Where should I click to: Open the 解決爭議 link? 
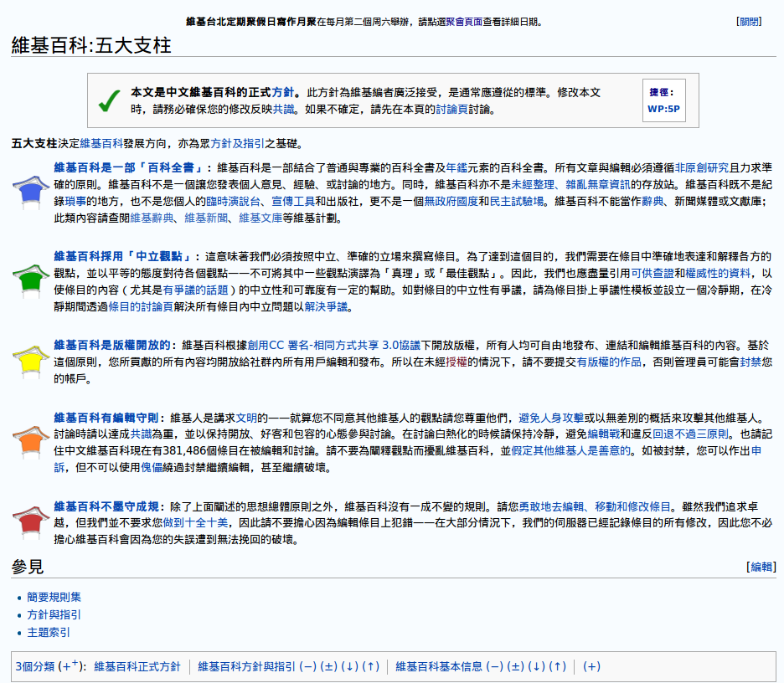[x=326, y=307]
